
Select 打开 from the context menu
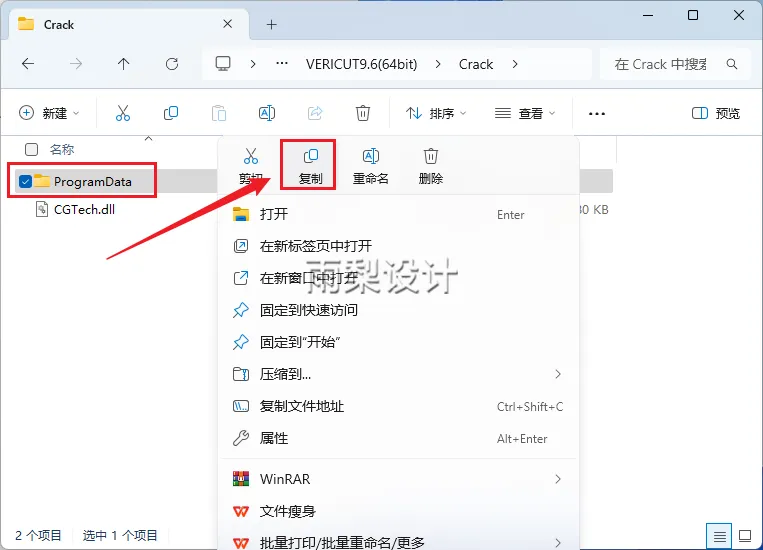click(x=398, y=214)
